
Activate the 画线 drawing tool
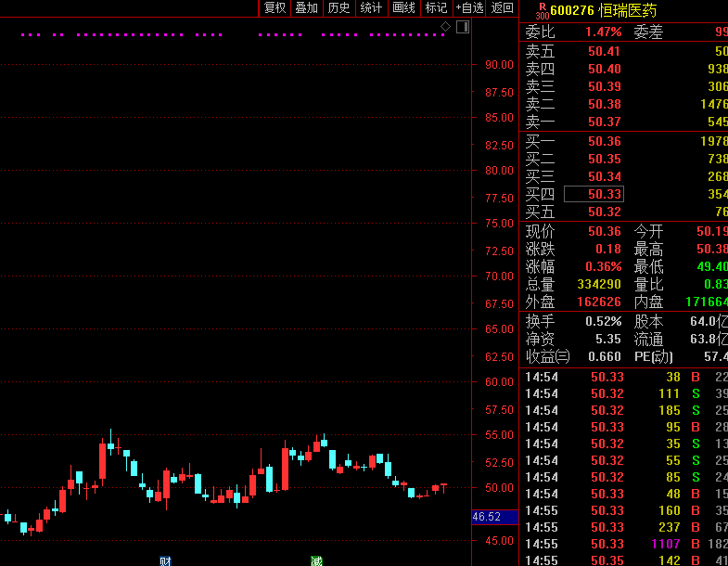[x=403, y=8]
